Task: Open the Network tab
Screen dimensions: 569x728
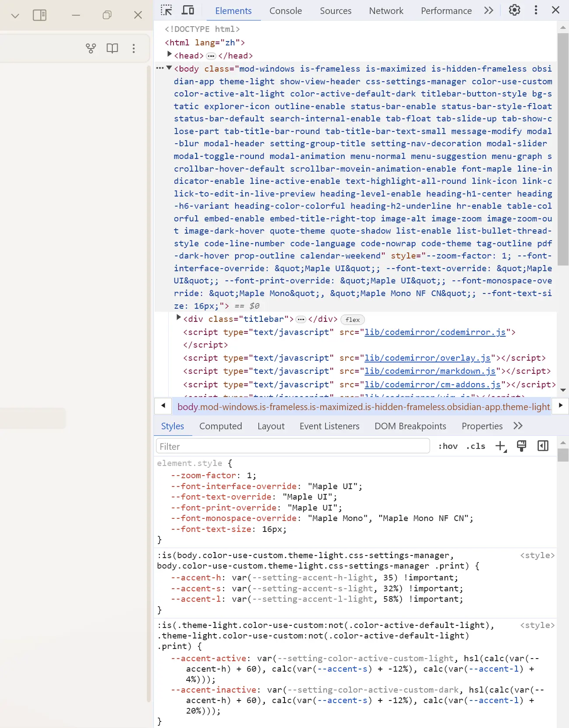Action: 386,11
